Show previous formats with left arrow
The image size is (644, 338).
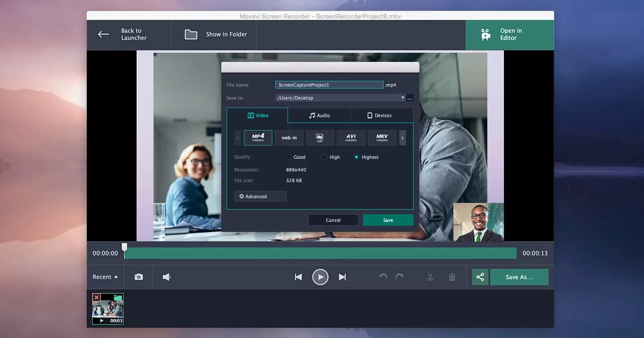pyautogui.click(x=237, y=138)
